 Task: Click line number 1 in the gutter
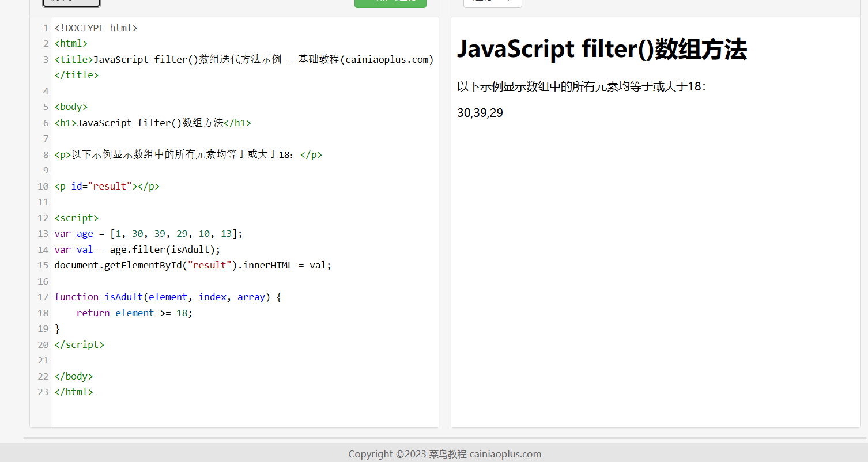(x=46, y=28)
